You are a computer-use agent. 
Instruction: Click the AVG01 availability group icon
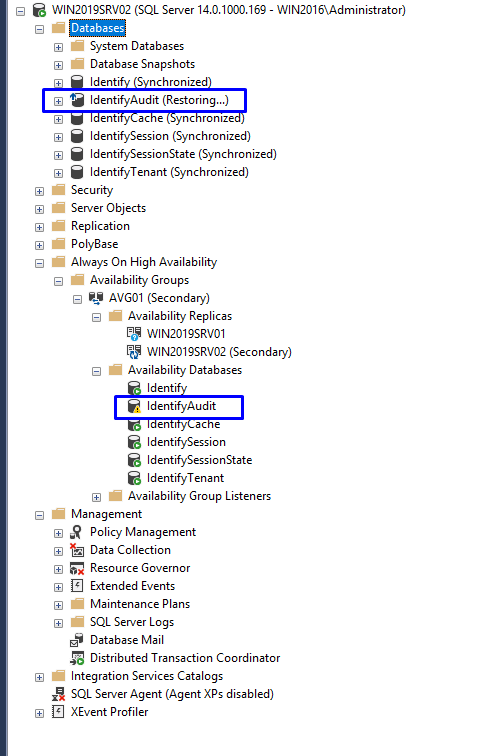[96, 298]
